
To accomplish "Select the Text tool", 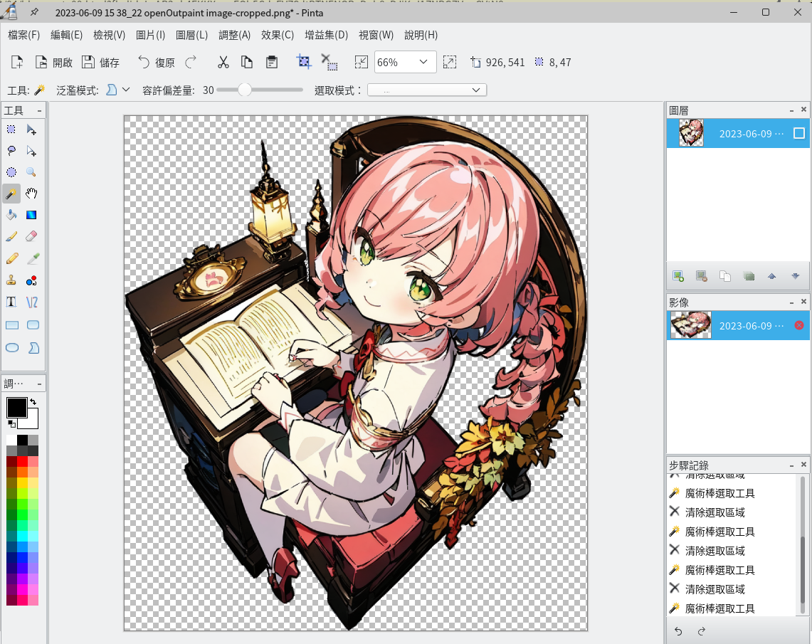I will [11, 302].
